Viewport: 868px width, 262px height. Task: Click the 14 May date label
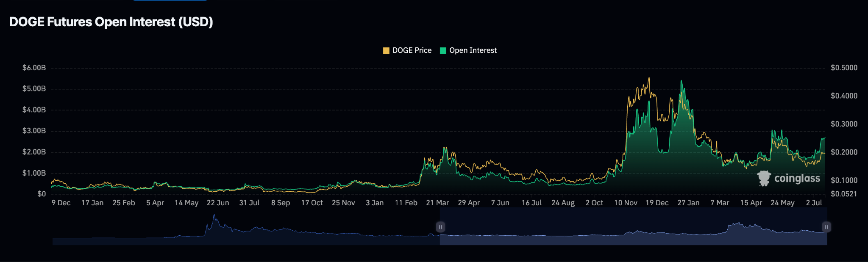[186, 203]
